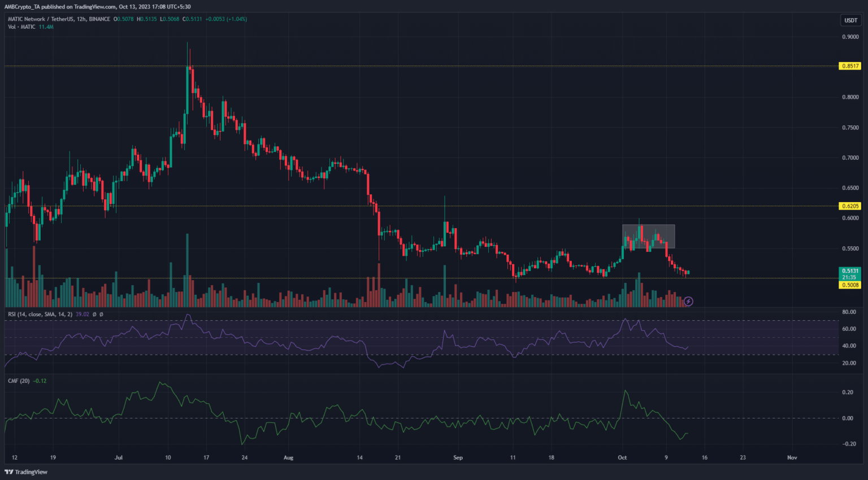Select the Vol · MATIC indicator legend
The width and height of the screenshot is (868, 480).
pos(21,27)
